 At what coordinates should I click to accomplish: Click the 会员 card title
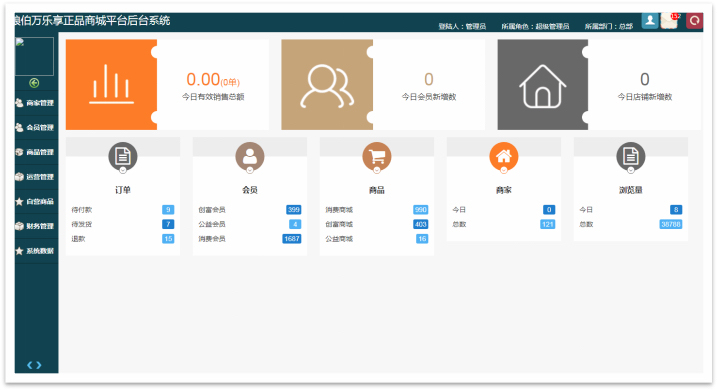click(250, 190)
